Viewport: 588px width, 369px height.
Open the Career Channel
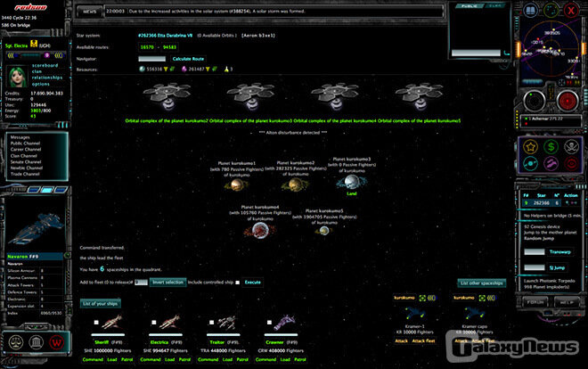26,149
